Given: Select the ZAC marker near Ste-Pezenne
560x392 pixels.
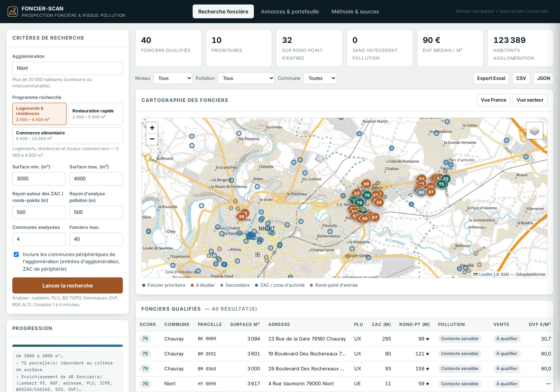Looking at the screenshot, I should [x=239, y=133].
